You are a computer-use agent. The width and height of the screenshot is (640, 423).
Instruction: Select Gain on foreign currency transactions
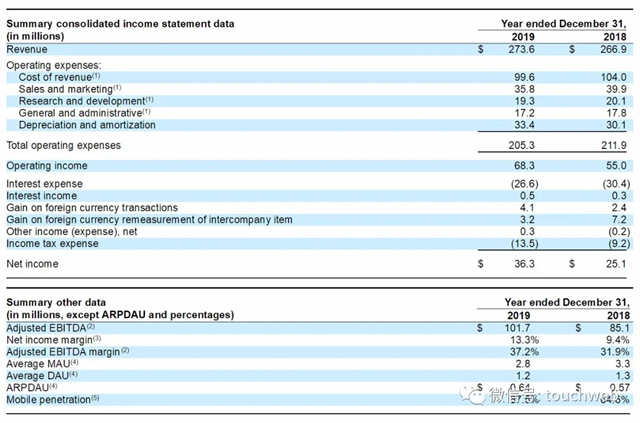pos(92,207)
